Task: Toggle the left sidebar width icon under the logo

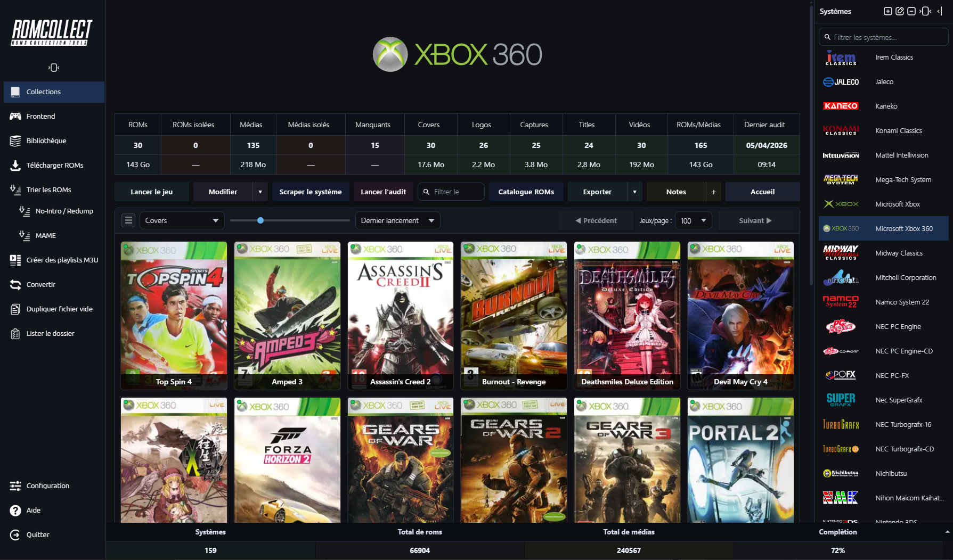Action: pyautogui.click(x=54, y=68)
